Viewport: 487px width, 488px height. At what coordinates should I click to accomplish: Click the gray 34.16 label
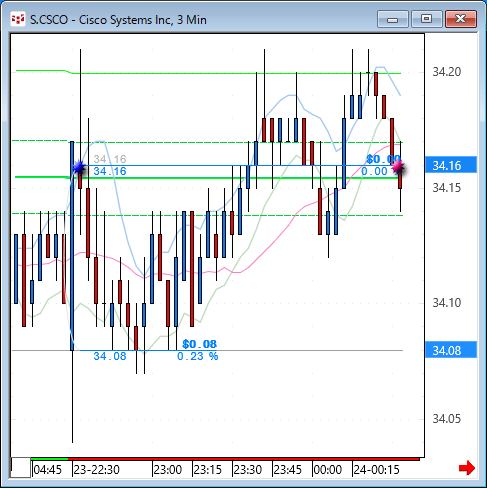pyautogui.click(x=110, y=159)
